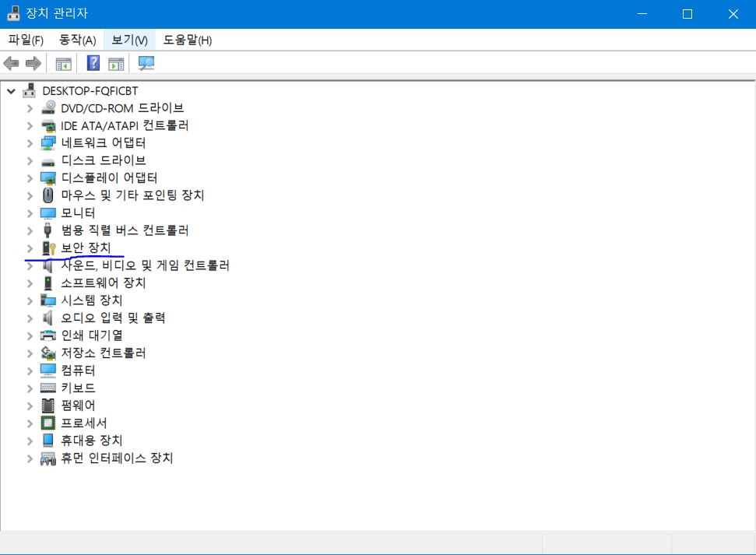Expand the 사운드, 비디오 및 게임 컨트롤러 category
Viewport: 756px width, 555px height.
(30, 265)
